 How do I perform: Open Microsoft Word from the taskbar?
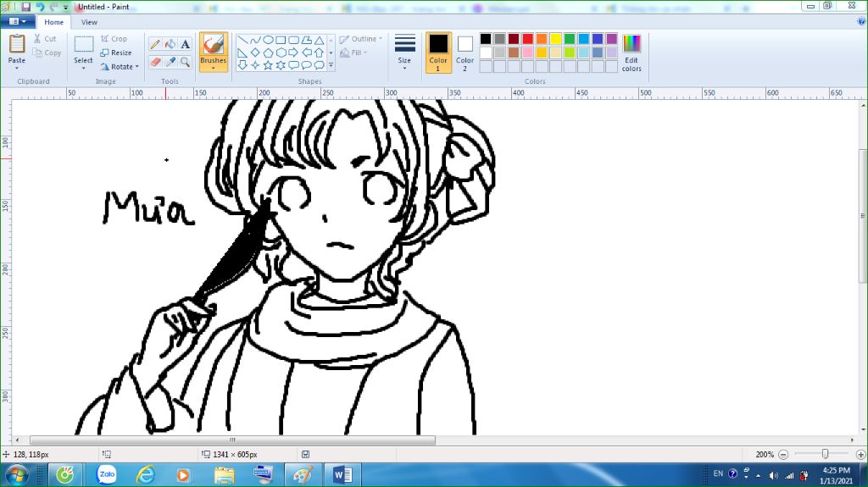[x=342, y=474]
